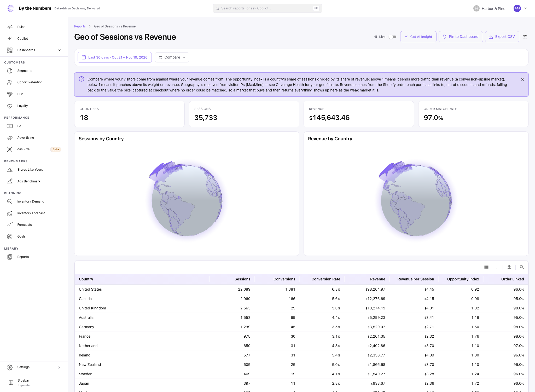The height and width of the screenshot is (392, 535).
Task: Open the Goals target icon
Action: [x=10, y=237]
